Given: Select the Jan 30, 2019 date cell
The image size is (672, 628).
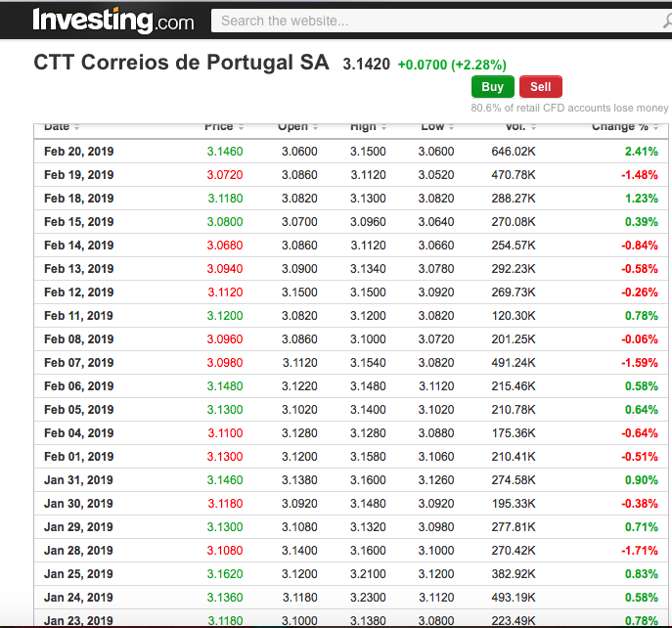Looking at the screenshot, I should (79, 503).
